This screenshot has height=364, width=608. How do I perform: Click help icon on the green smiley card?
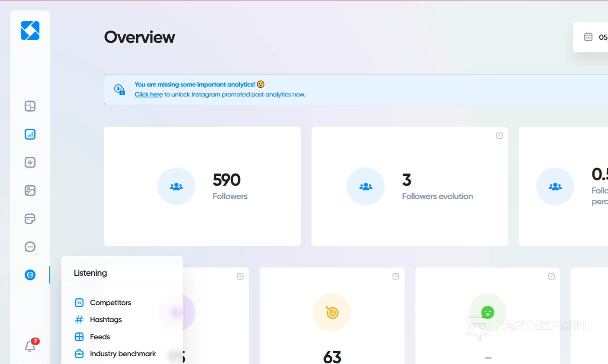point(551,277)
